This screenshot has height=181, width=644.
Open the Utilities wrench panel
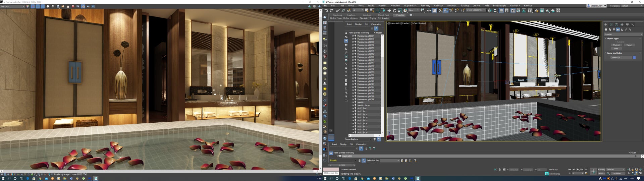[x=633, y=24]
